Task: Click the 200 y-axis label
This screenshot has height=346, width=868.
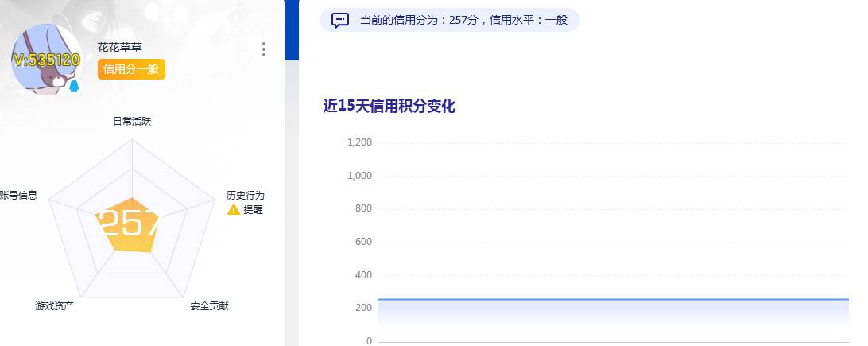Action: coord(364,308)
